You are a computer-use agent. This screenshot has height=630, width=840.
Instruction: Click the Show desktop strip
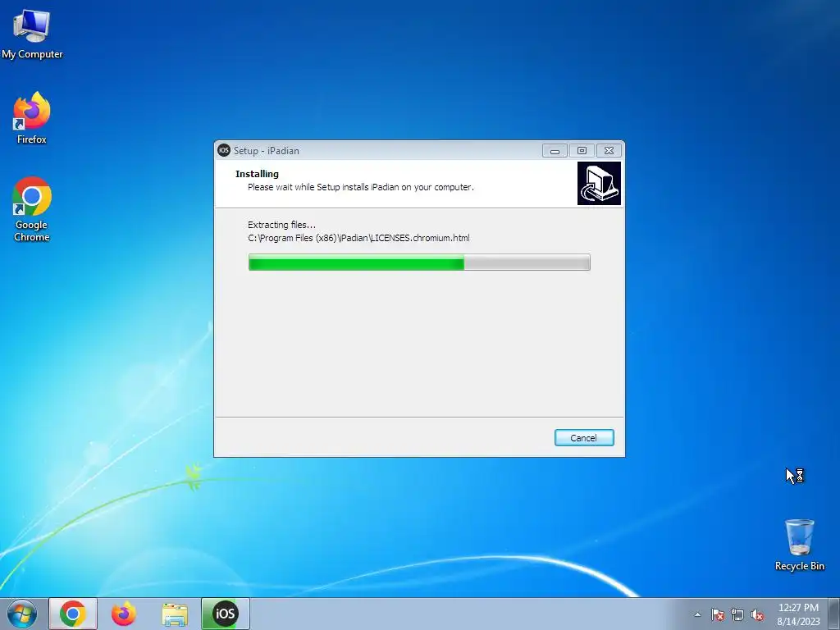[834, 614]
